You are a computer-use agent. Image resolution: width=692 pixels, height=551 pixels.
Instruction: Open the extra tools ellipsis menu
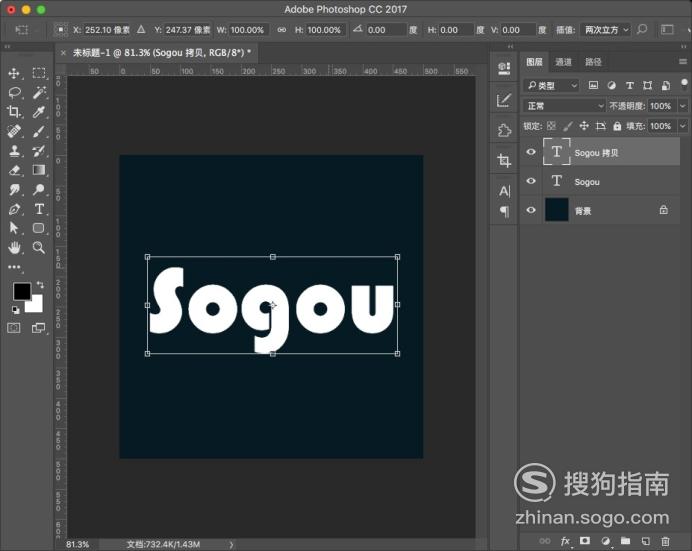point(14,267)
